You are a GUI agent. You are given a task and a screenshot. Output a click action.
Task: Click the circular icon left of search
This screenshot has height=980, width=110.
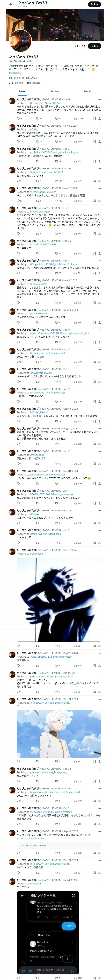77,46
